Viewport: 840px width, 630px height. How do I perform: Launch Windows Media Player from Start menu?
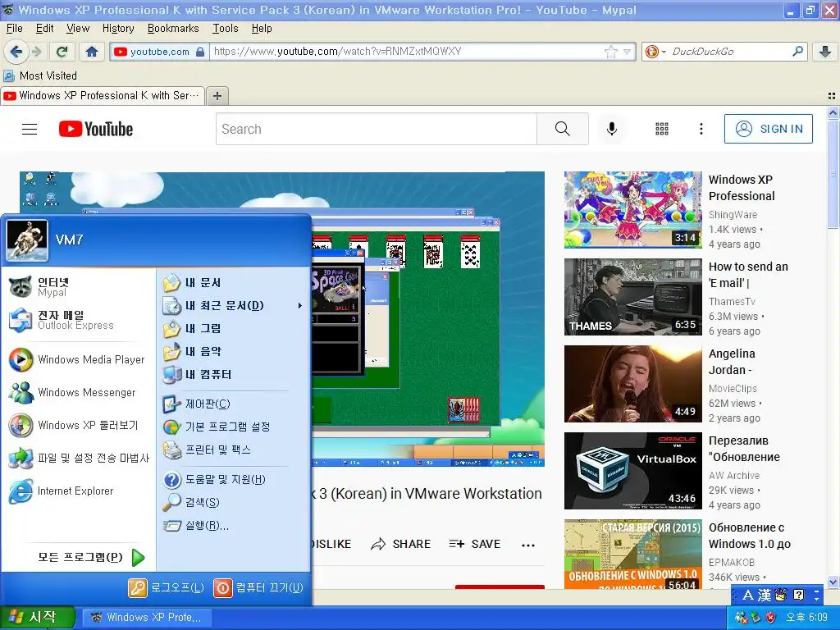(x=78, y=359)
